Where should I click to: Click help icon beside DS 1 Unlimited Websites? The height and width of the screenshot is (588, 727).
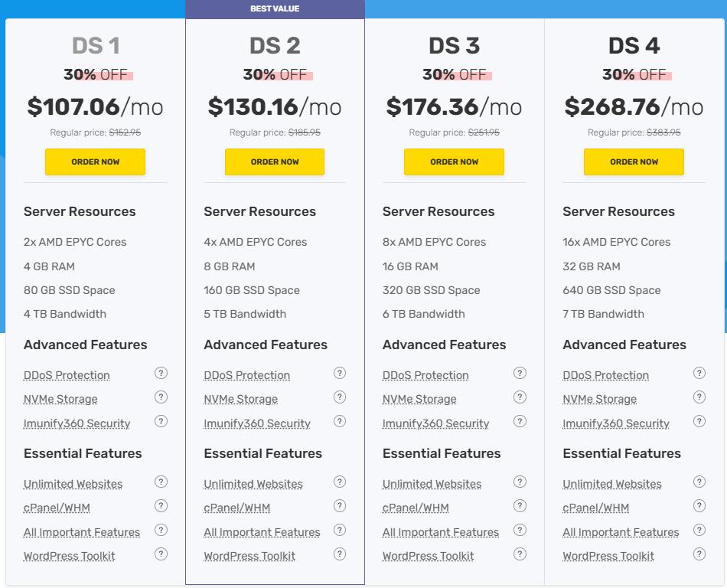tap(161, 482)
